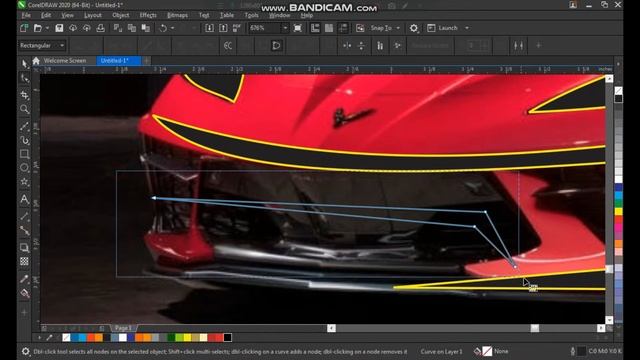Toggle the show guidelines button

click(343, 28)
